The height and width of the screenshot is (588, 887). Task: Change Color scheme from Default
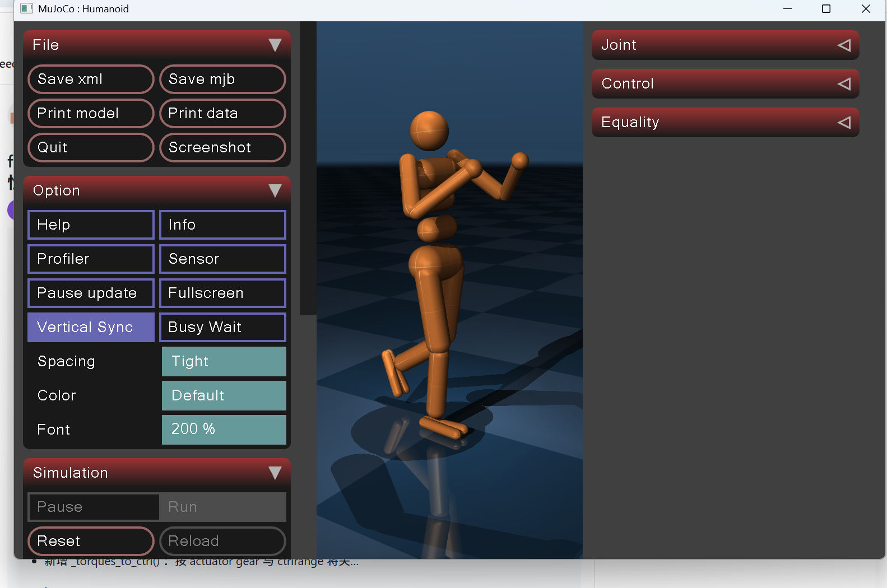[224, 395]
